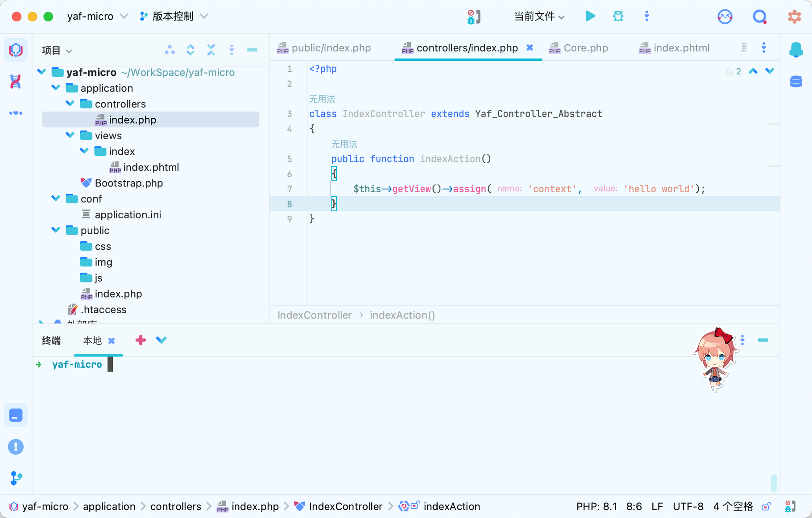Viewport: 812px width, 518px height.
Task: Expand all project tree nodes
Action: pos(191,50)
